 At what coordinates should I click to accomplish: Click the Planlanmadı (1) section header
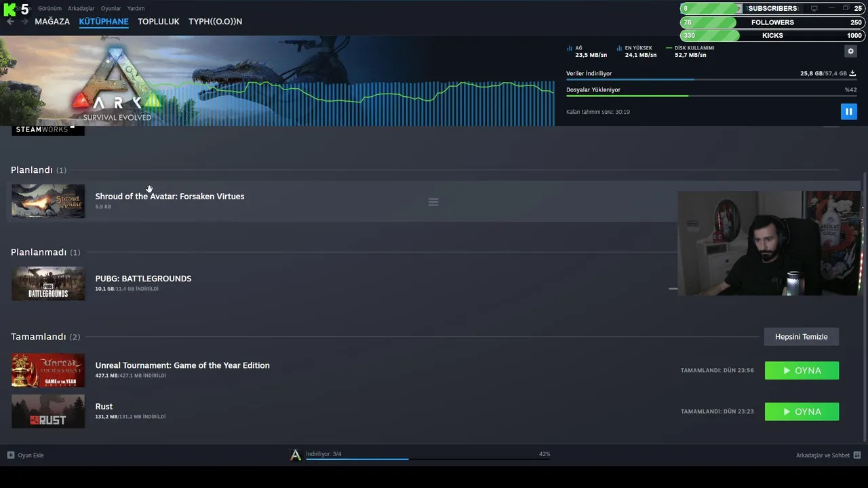(x=45, y=252)
